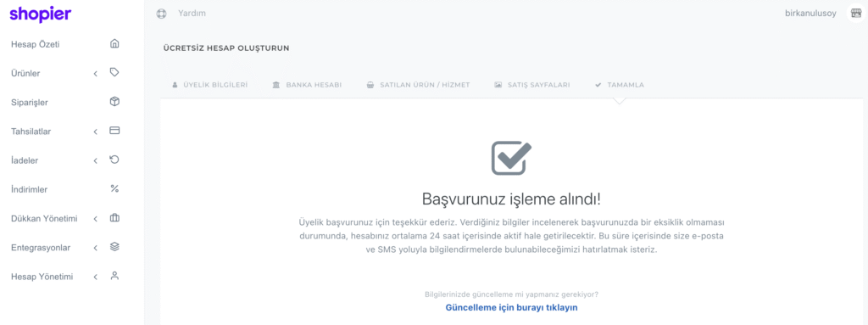Click the İndirimler percent icon

pyautogui.click(x=114, y=189)
